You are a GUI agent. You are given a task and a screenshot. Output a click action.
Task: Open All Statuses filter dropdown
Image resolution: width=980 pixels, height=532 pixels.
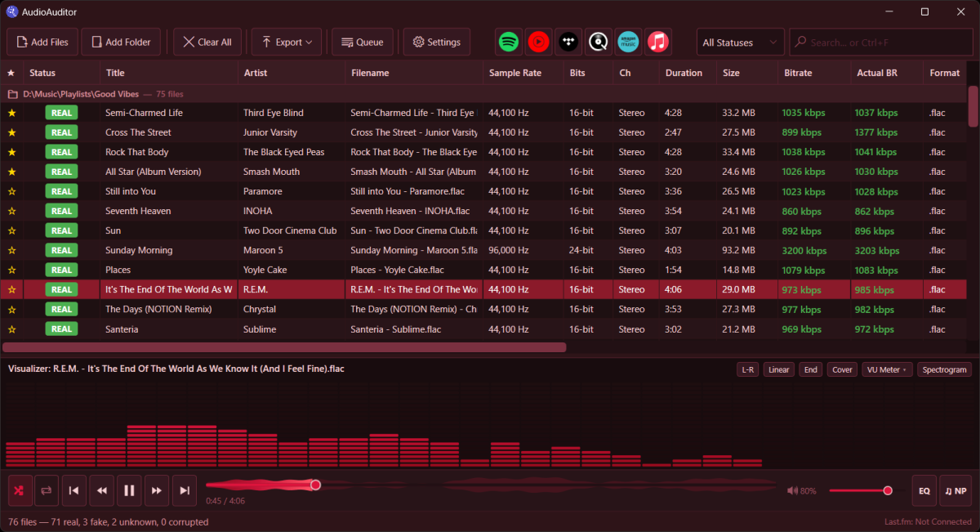[740, 42]
